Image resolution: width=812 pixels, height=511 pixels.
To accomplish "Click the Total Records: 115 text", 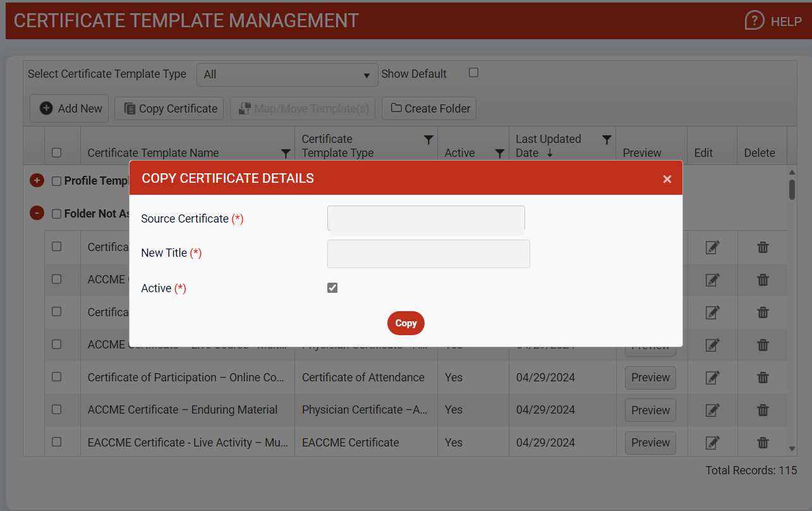I will click(751, 471).
